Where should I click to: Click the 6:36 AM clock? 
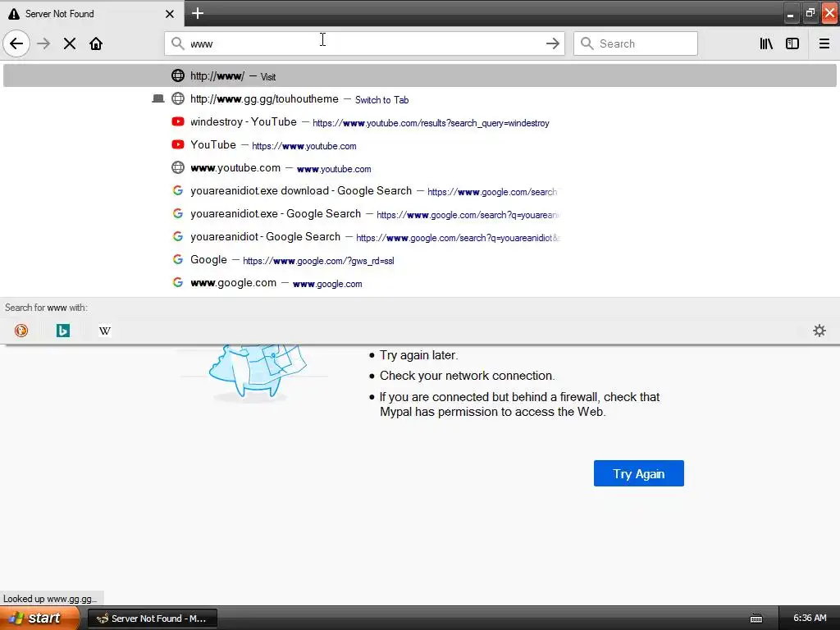click(810, 618)
